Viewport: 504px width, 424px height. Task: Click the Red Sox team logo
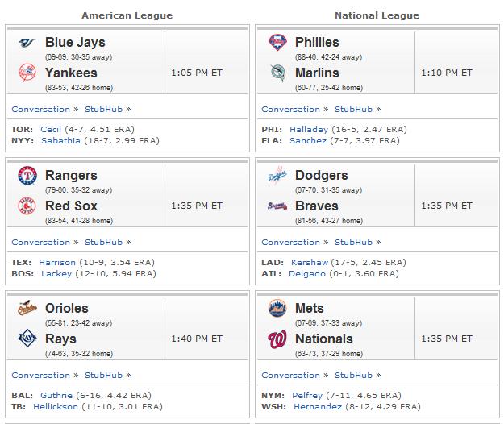click(x=27, y=206)
